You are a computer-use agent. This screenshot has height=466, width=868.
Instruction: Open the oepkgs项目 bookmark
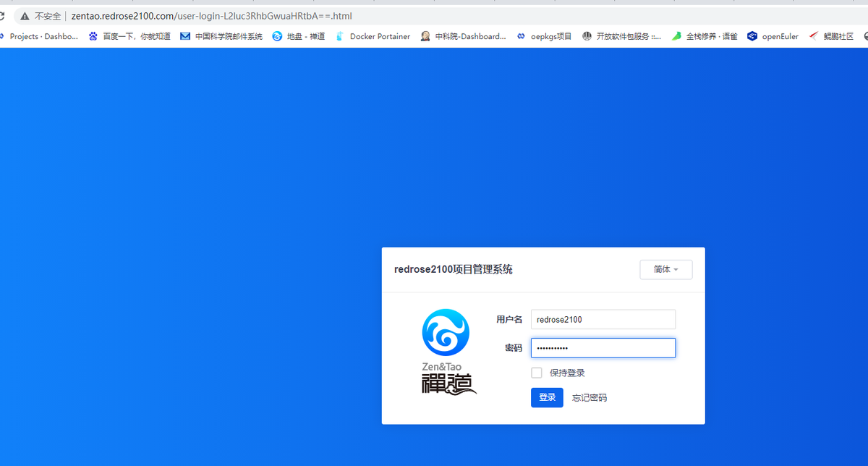click(551, 36)
